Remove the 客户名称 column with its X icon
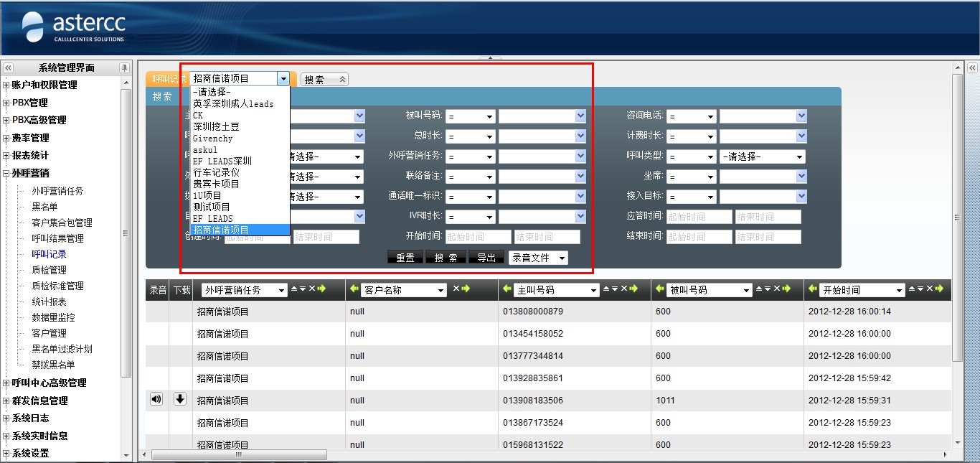 [x=456, y=289]
